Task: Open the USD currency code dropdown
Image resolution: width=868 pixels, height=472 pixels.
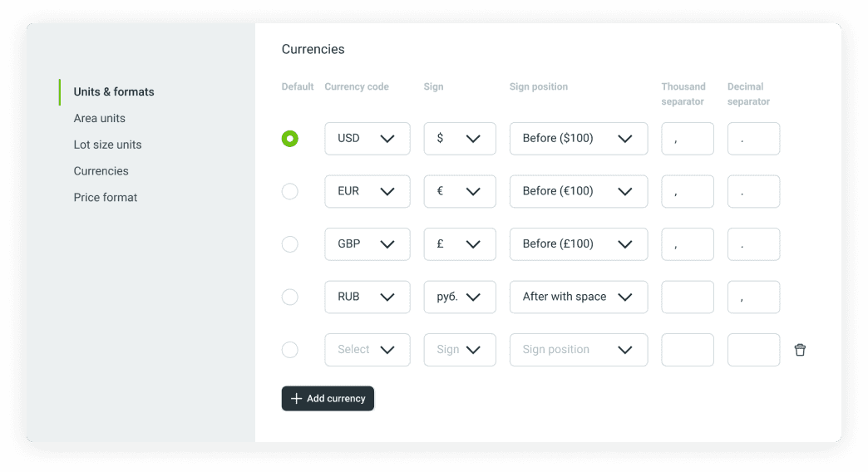Action: (367, 139)
